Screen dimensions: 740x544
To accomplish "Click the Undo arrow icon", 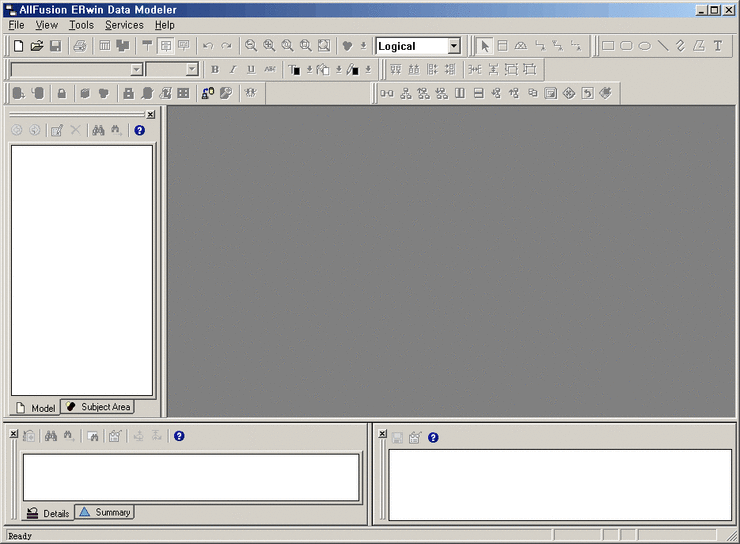I will pos(208,46).
